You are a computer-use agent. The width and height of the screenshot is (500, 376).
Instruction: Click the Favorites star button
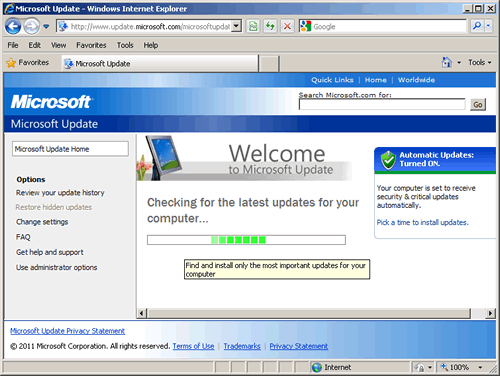tap(28, 63)
